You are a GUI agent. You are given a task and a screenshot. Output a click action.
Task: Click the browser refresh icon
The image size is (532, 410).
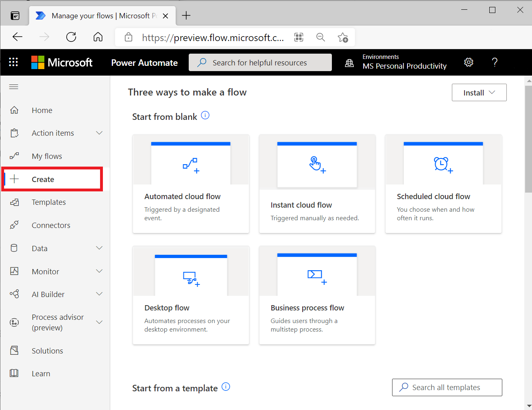(x=71, y=37)
